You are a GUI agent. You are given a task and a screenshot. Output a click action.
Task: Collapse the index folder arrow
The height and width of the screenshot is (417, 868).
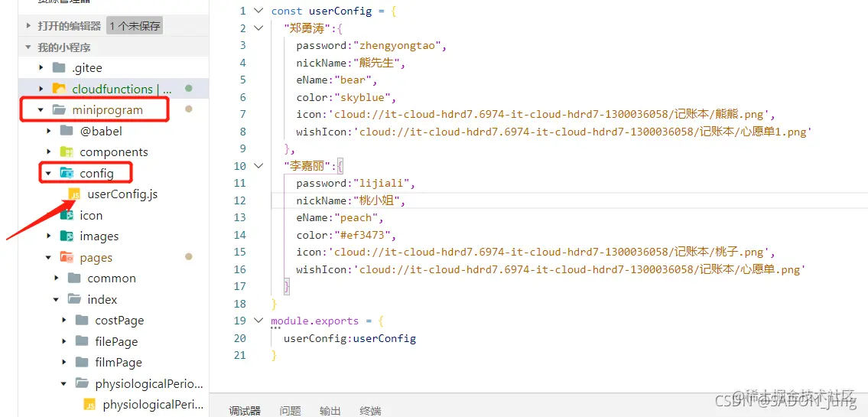[x=57, y=299]
